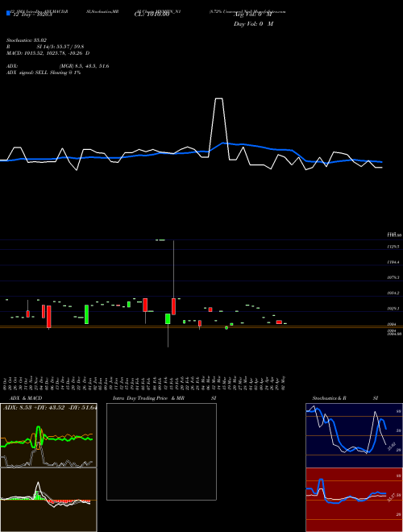Click the '1079.3' price axis label
The height and width of the screenshot is (532, 403).
[393, 277]
